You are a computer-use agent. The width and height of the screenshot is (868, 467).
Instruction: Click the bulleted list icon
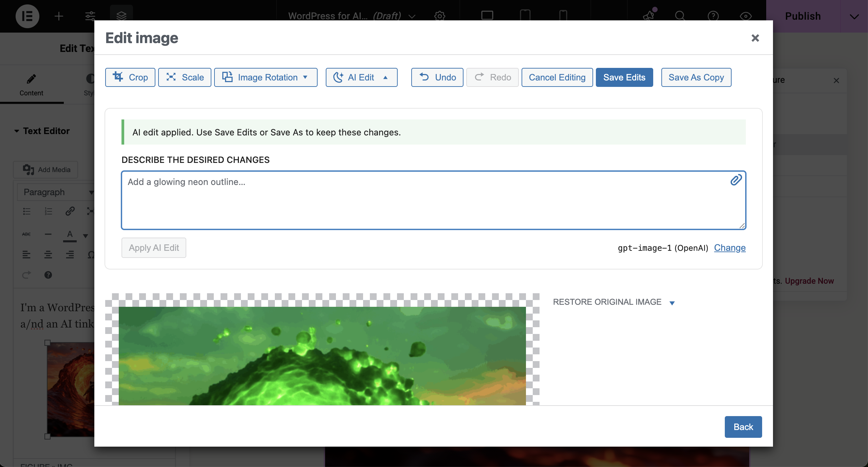coord(26,211)
